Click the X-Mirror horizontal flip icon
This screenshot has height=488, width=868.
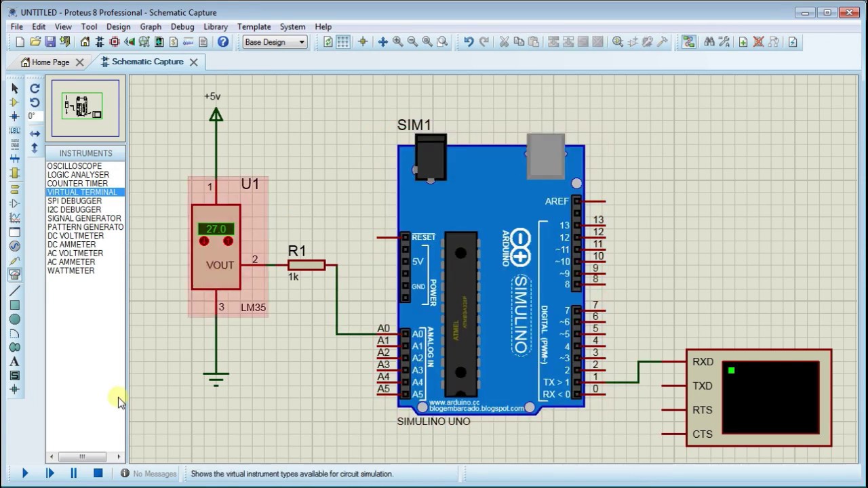(35, 134)
